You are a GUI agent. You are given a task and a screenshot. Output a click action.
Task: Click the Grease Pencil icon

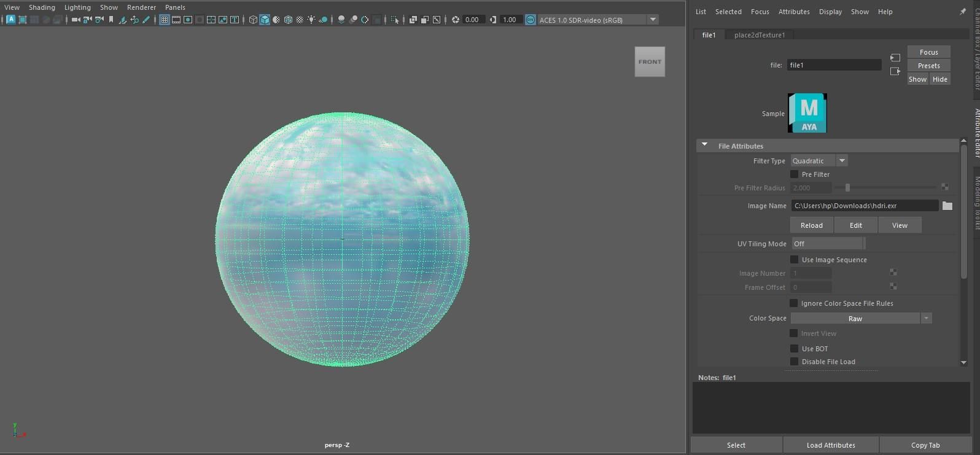(x=146, y=20)
